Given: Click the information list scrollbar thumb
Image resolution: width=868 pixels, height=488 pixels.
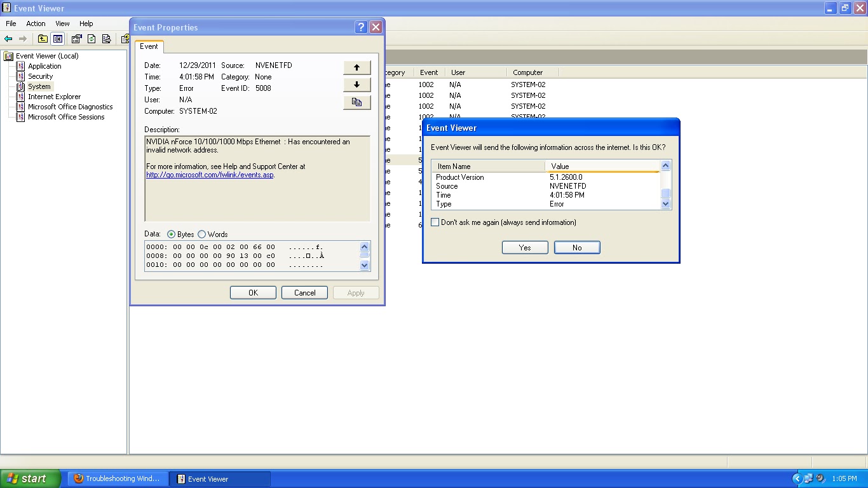Looking at the screenshot, I should (666, 194).
